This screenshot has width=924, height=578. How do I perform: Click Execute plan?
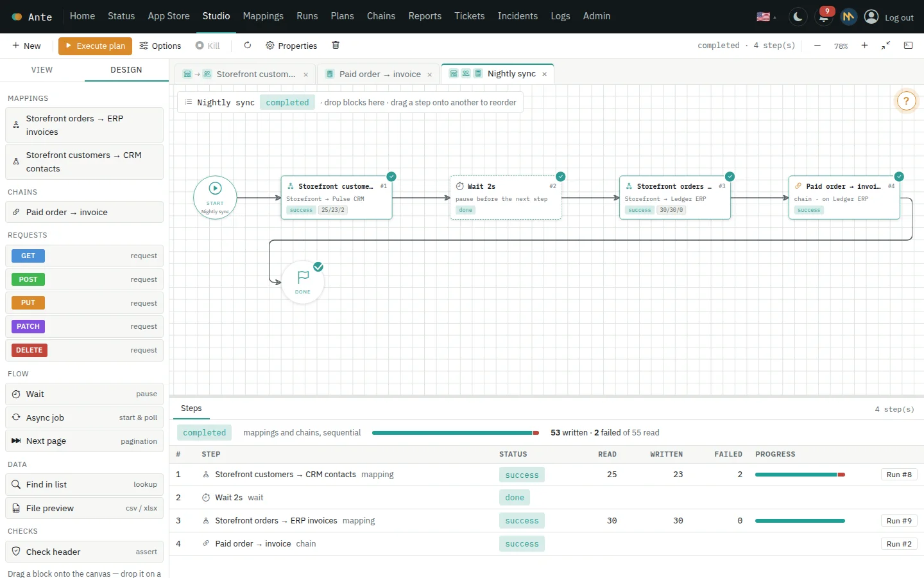pos(95,46)
